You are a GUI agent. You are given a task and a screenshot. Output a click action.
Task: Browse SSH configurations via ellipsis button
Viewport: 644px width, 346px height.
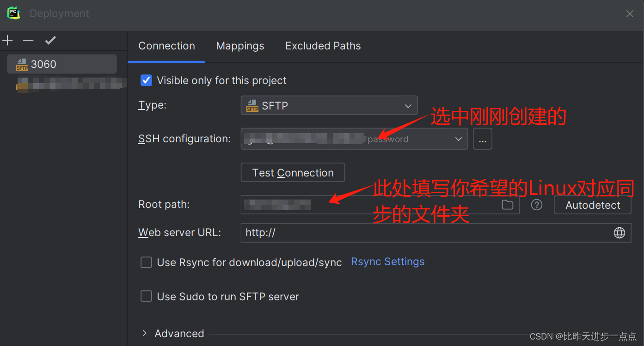[x=482, y=139]
